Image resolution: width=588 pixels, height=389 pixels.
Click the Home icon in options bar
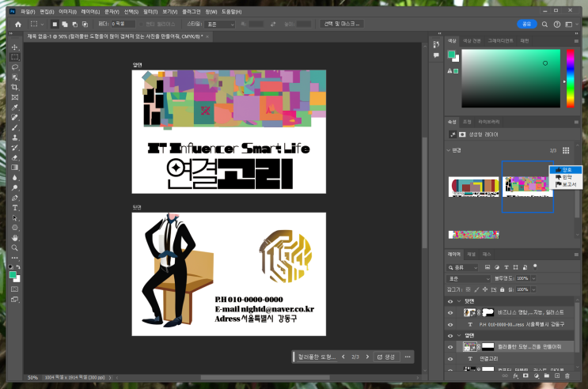[x=18, y=25]
